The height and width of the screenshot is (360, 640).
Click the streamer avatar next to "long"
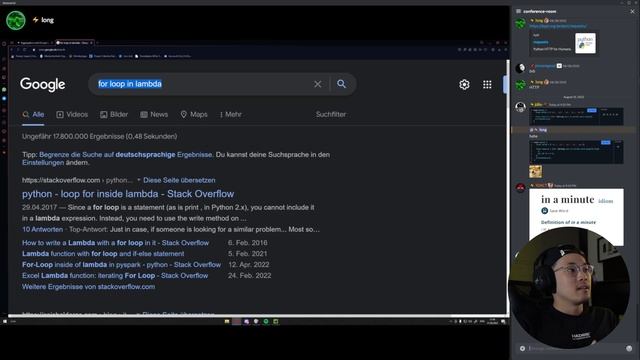[16, 20]
